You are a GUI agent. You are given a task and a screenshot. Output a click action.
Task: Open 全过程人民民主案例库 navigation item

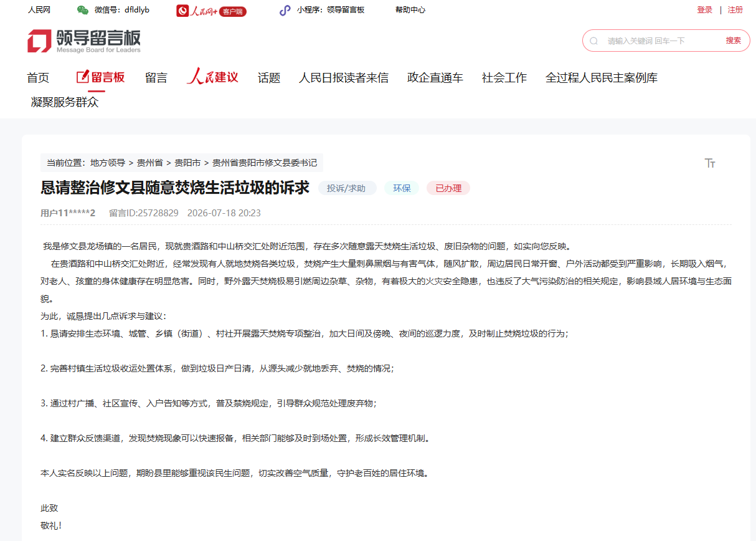tap(602, 78)
